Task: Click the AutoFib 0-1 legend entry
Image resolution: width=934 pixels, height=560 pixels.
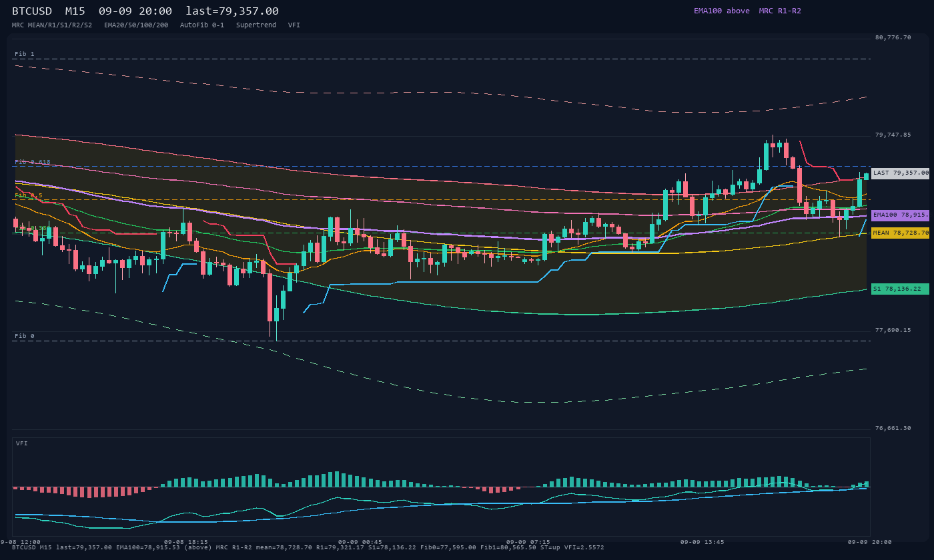Action: point(202,25)
